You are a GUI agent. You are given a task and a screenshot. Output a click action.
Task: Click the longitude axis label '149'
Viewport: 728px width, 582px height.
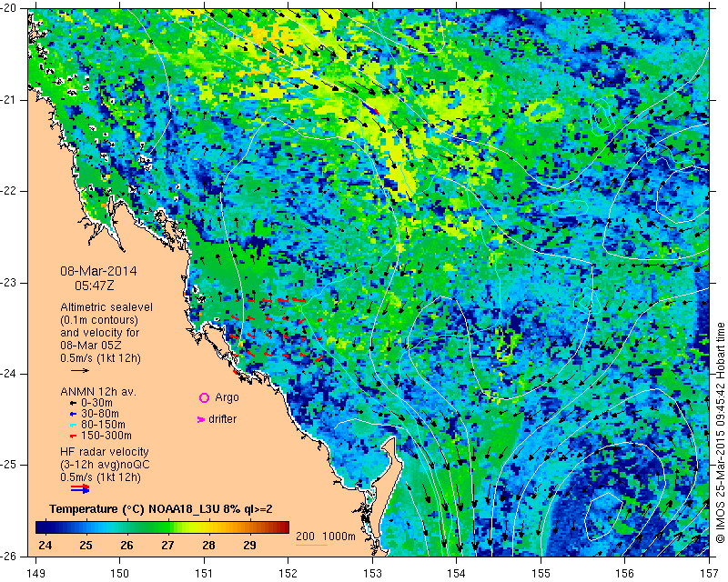click(x=36, y=574)
